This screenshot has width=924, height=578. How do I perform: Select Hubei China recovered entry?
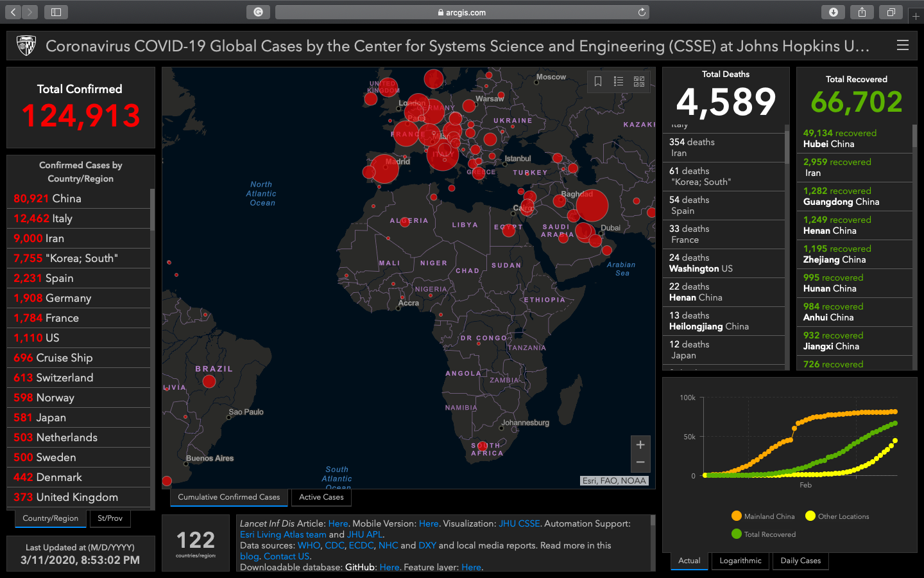pyautogui.click(x=854, y=139)
